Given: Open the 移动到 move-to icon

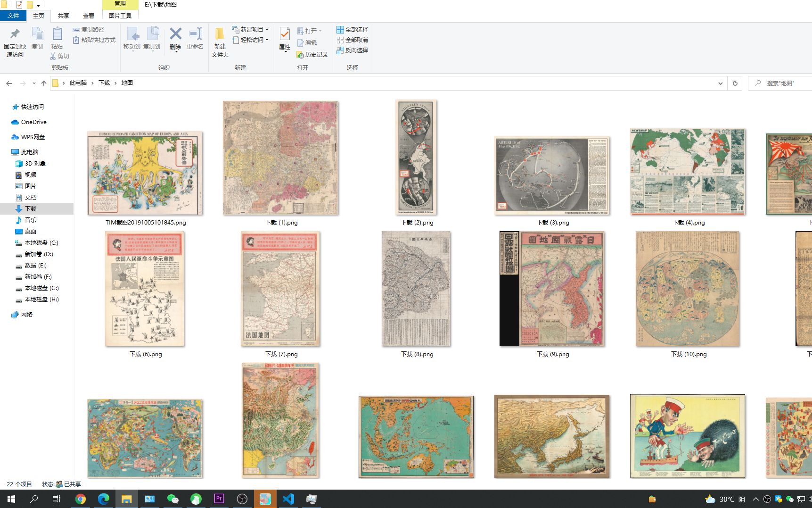Looking at the screenshot, I should 132,34.
